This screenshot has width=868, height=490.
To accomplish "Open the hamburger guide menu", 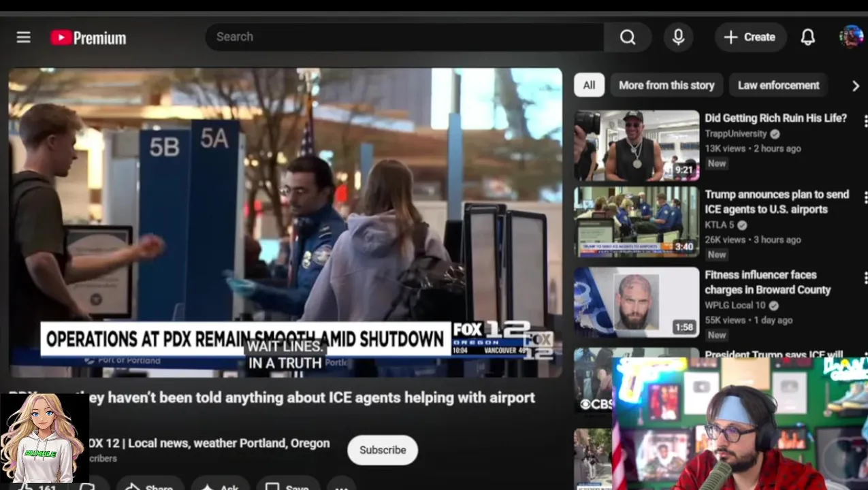I will 24,37.
